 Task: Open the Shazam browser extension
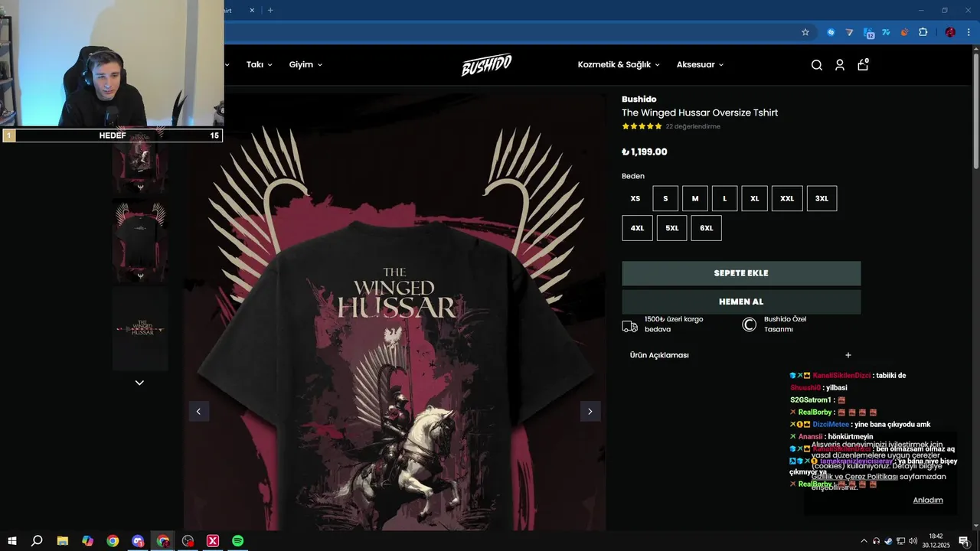coord(831,32)
